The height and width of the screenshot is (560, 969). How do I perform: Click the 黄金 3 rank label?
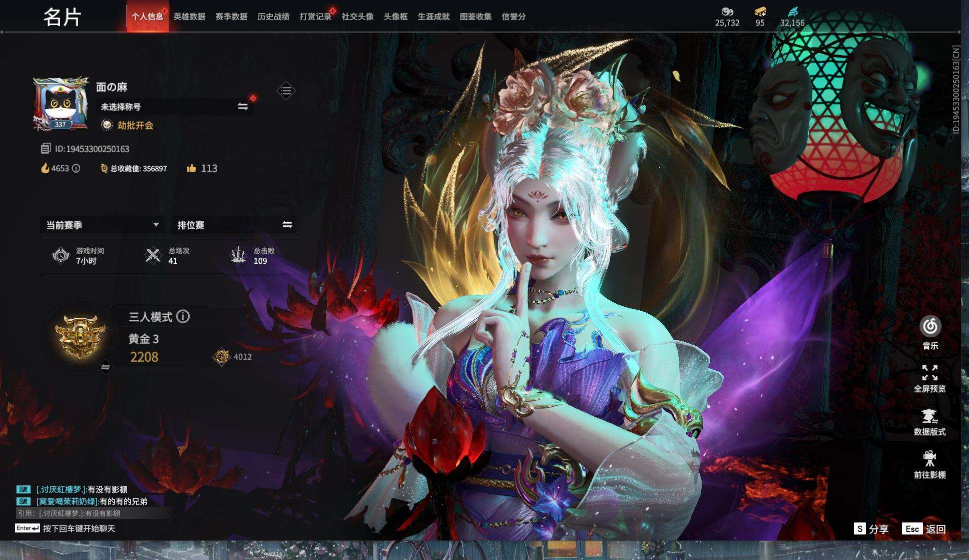144,339
